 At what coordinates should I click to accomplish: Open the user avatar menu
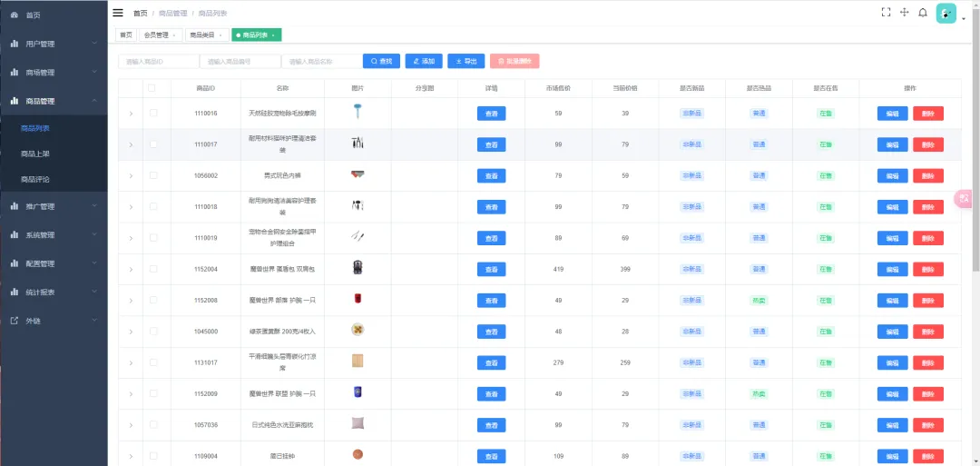[x=946, y=13]
